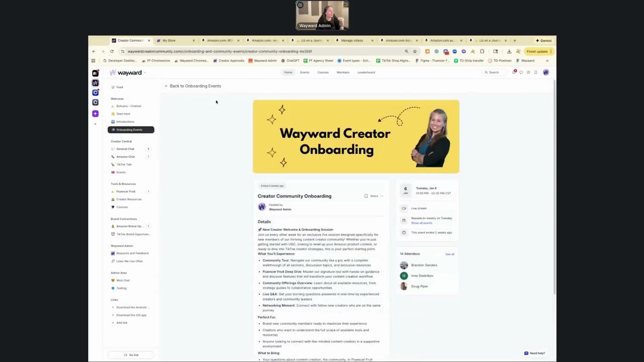Open the notifications bell in Wayward header
This screenshot has width=644, height=362.
coord(514,72)
